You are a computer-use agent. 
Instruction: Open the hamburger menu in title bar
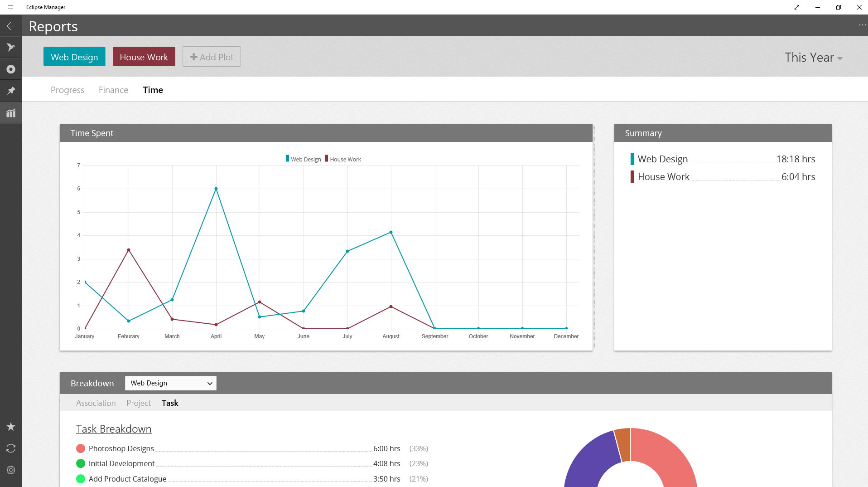10,7
